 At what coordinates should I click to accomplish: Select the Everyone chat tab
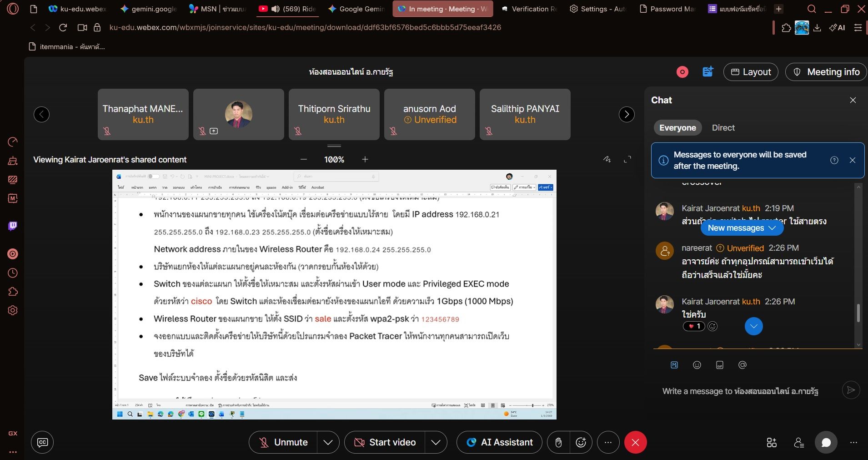(x=677, y=128)
